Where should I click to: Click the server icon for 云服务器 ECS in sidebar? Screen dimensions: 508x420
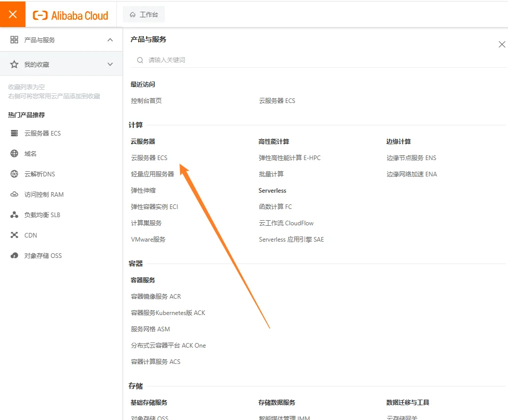point(14,134)
